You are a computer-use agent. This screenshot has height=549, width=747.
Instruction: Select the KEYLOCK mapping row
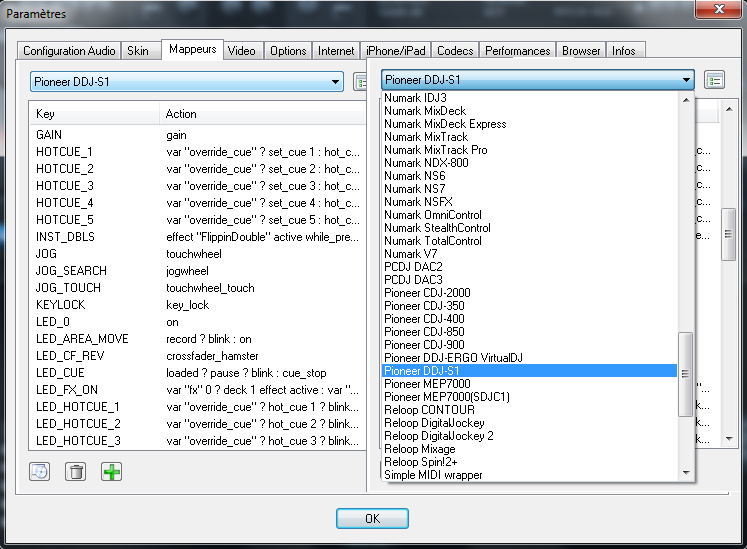(62, 305)
